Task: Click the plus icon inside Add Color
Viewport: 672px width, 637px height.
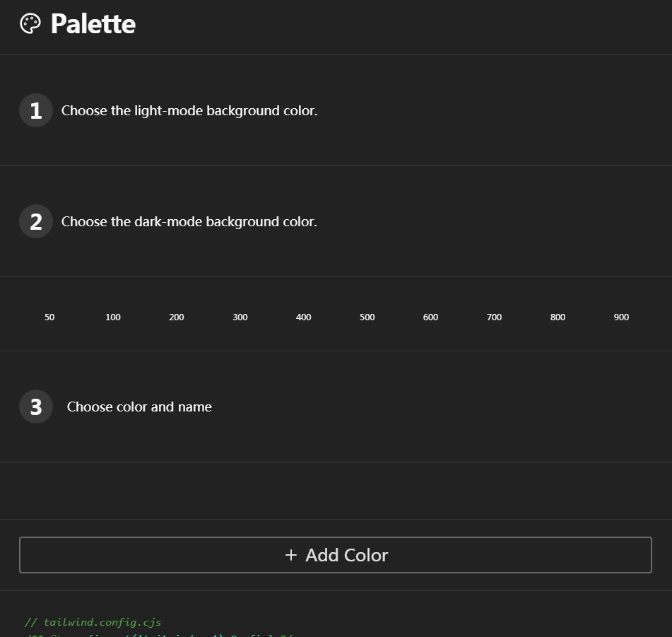Action: [x=290, y=555]
